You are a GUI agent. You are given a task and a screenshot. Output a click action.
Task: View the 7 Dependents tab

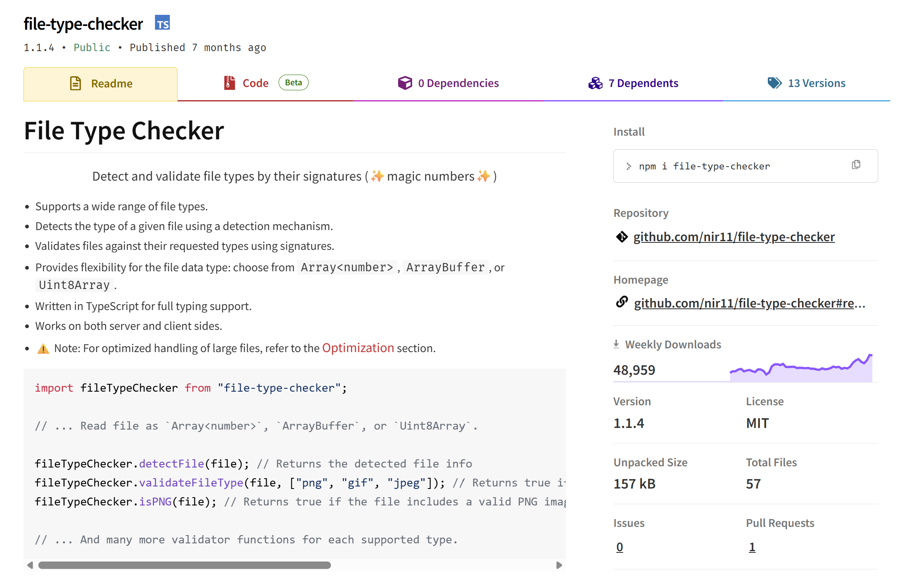[633, 83]
